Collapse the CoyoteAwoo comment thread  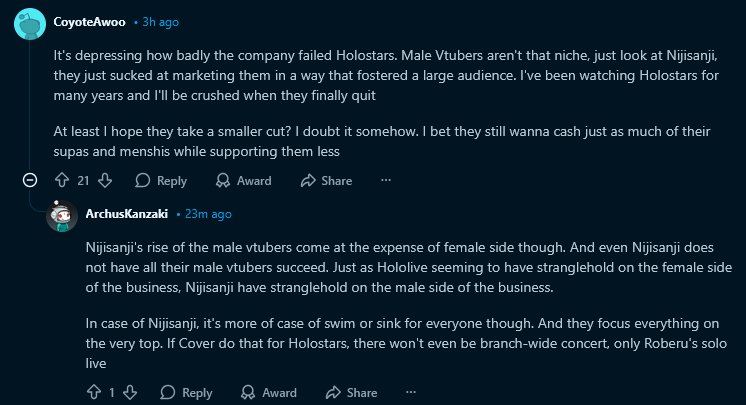30,180
